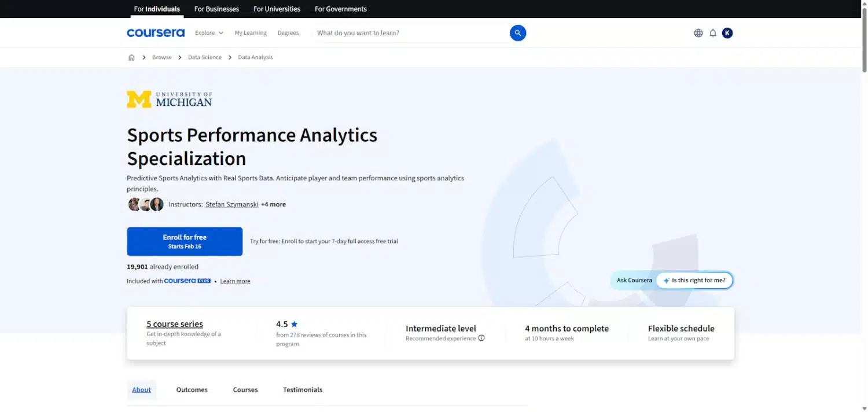Switch to For Governments
Viewport: 868px width, 412px height.
pyautogui.click(x=341, y=9)
